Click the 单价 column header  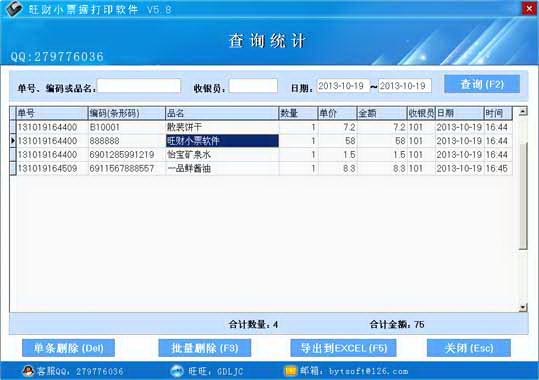click(x=338, y=113)
